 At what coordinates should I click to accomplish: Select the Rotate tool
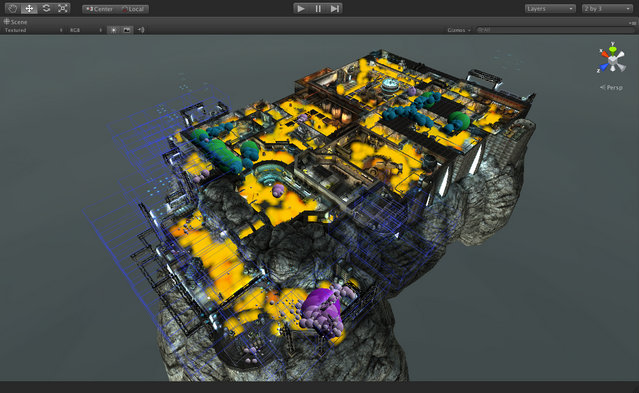coord(46,8)
